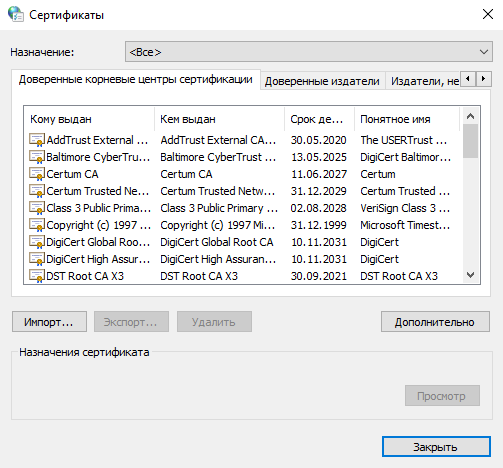503x468 pixels.
Task: Sort by Кому выдан column header
Action: 89,119
